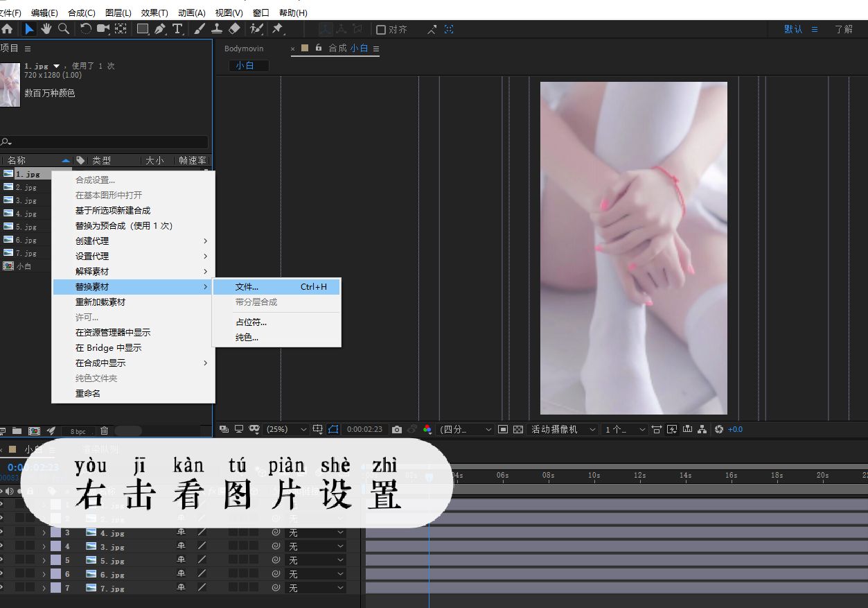Select the Brush tool
This screenshot has height=608, width=868.
click(200, 29)
